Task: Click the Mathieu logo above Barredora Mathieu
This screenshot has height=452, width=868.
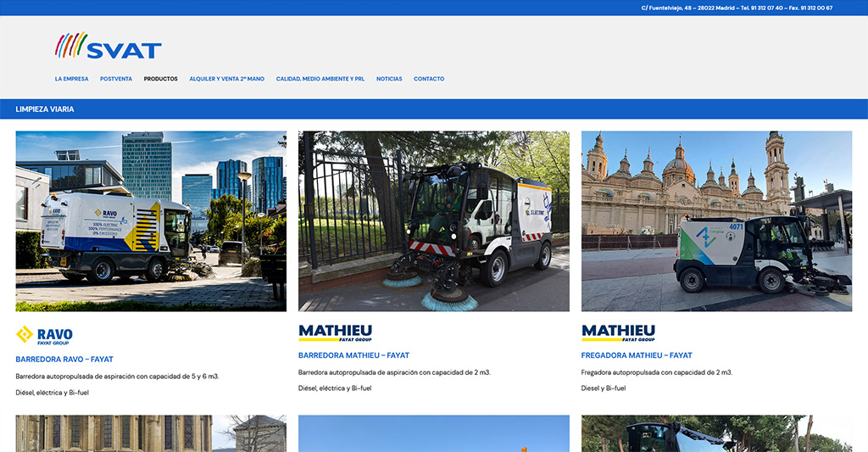Action: pyautogui.click(x=336, y=332)
